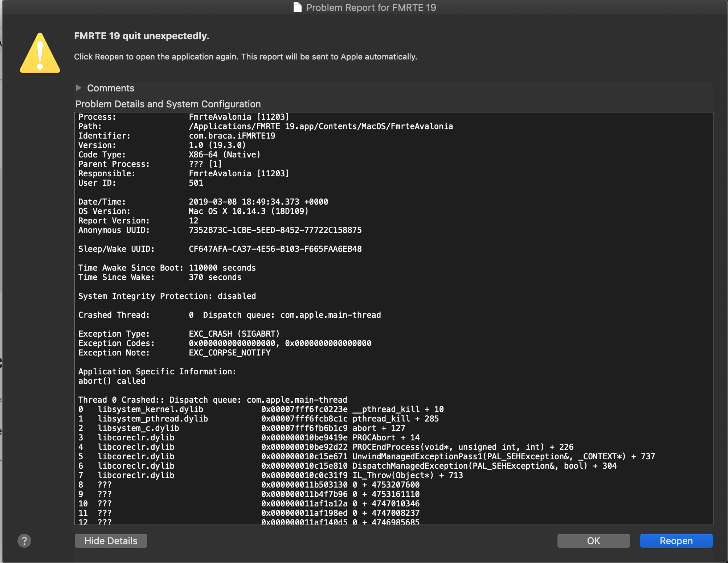Expand the Comments disclosure triangle
This screenshot has width=728, height=563.
[79, 88]
